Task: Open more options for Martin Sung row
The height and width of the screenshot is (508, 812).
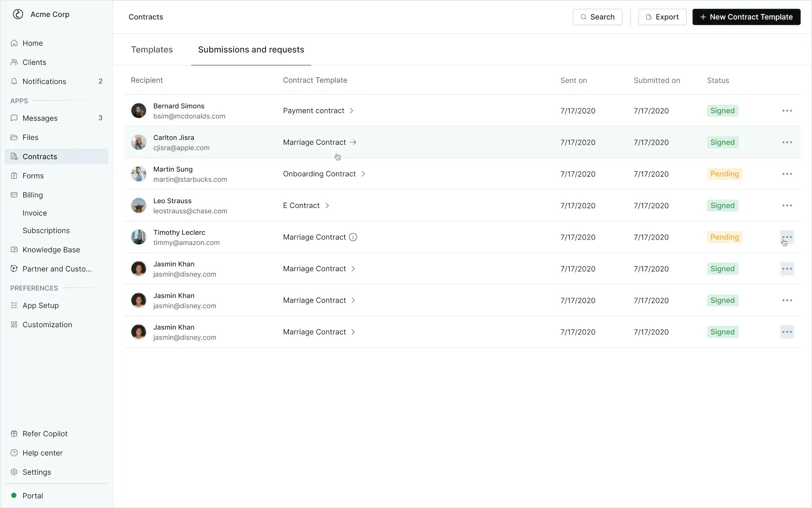Action: point(787,174)
